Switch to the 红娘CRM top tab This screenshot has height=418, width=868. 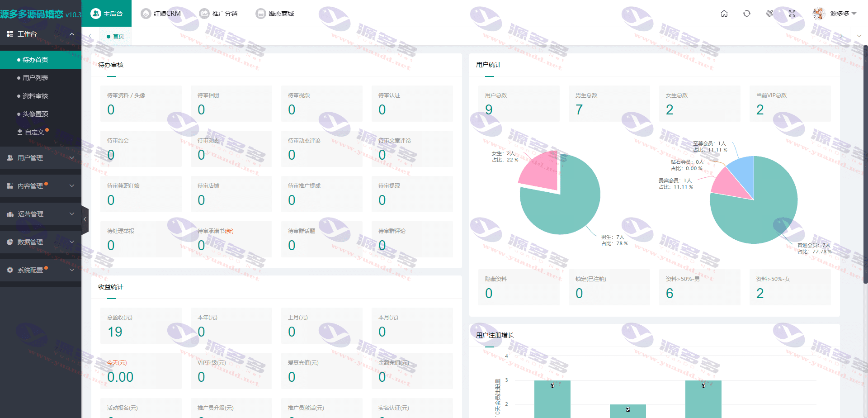tap(161, 14)
